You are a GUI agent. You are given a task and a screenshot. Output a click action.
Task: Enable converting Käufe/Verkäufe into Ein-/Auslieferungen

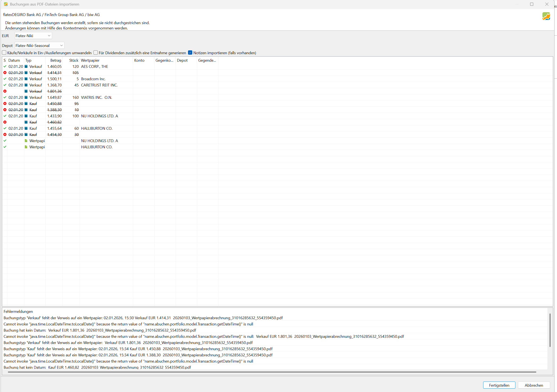(4, 53)
